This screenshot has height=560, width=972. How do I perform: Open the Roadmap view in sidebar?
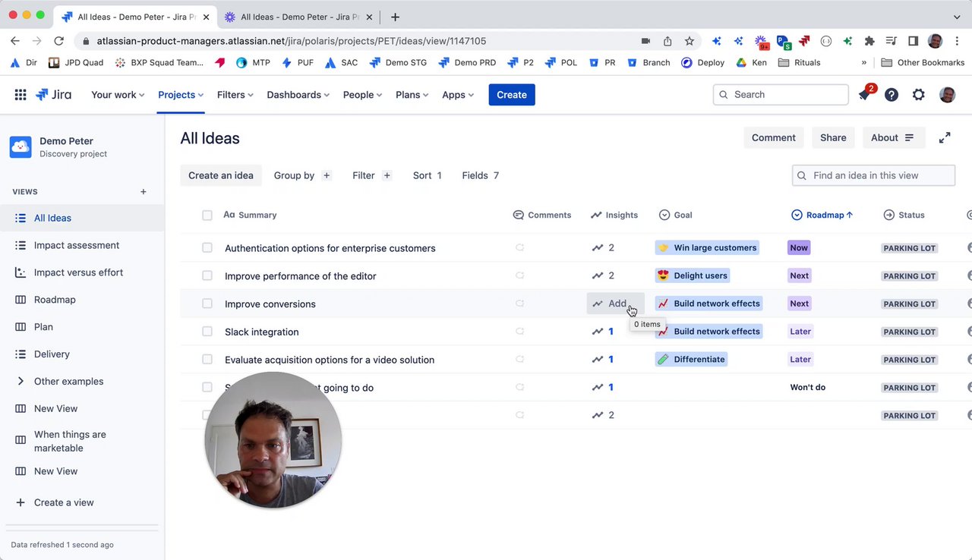[x=55, y=300]
